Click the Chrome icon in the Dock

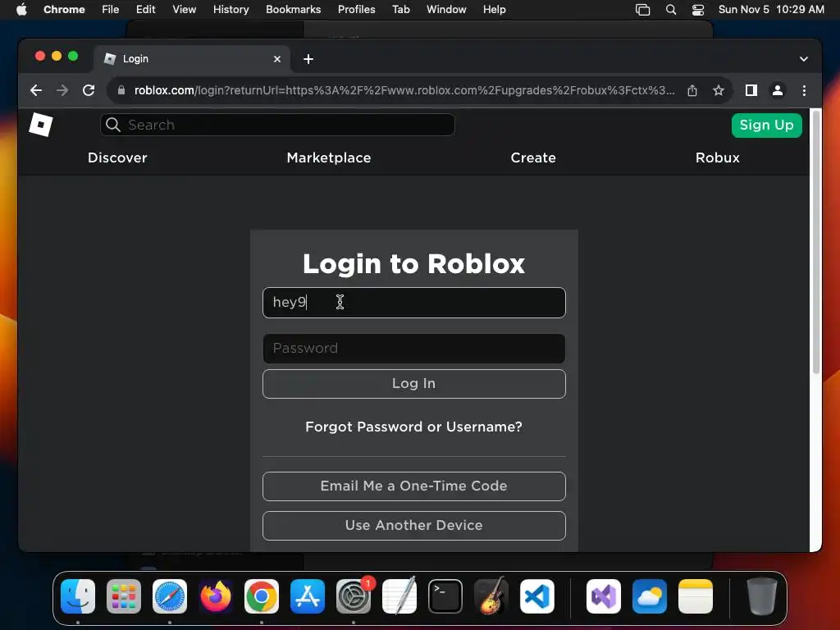tap(262, 596)
